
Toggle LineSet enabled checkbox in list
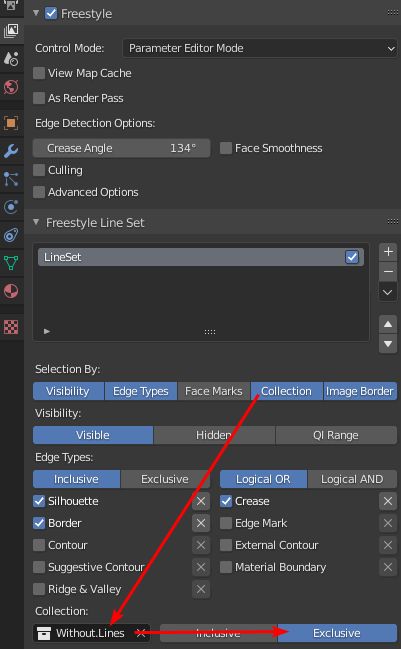[x=352, y=257]
